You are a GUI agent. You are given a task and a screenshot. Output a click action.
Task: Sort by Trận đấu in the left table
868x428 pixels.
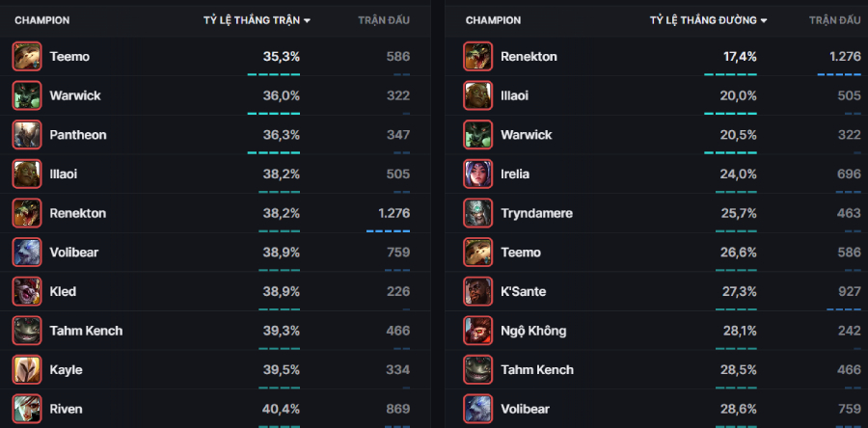(383, 20)
